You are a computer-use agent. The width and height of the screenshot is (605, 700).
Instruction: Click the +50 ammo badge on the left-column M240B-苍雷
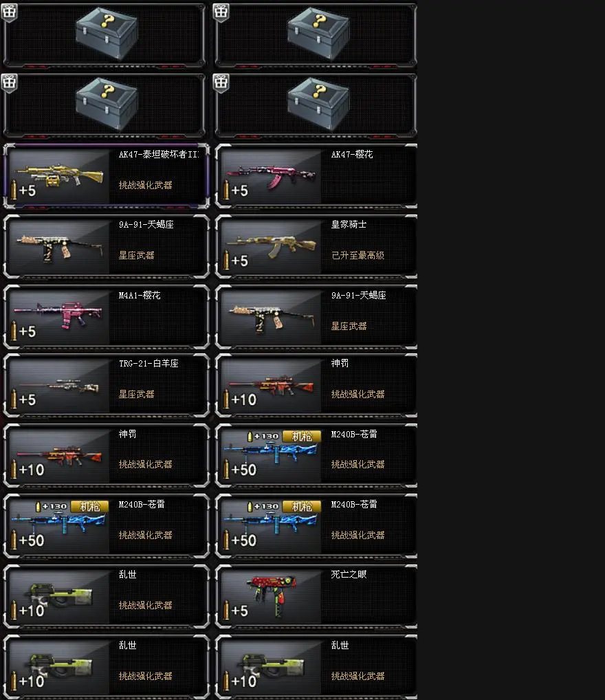(x=27, y=540)
